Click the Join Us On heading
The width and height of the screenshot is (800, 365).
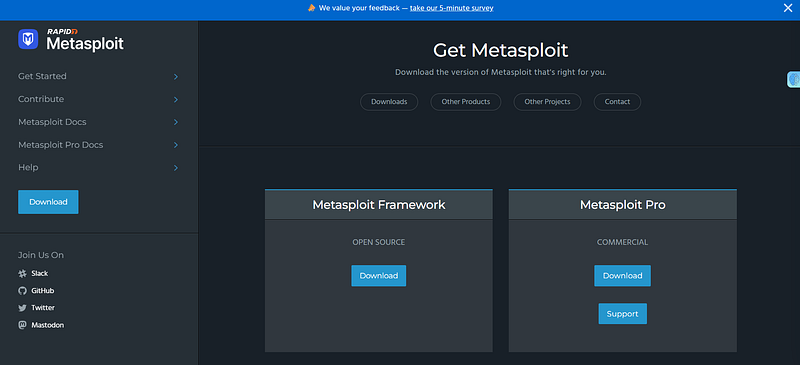pos(41,255)
